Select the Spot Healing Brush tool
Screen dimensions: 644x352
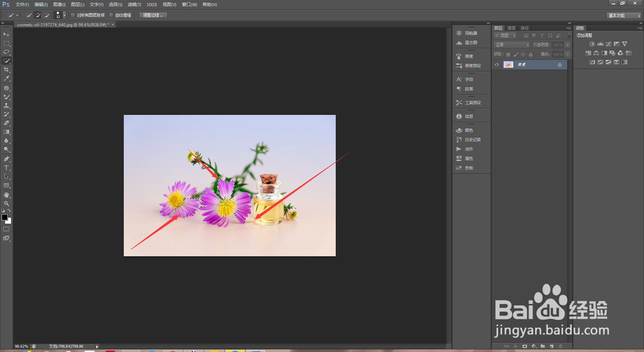6,88
